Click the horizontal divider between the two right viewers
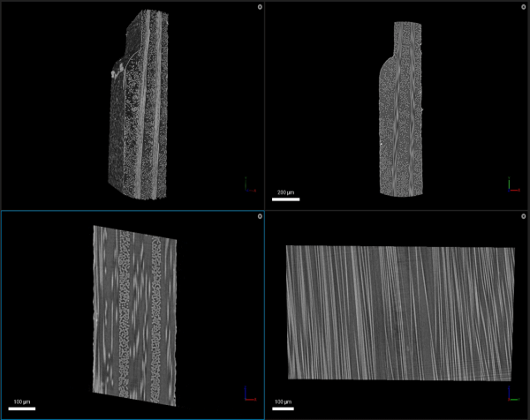Viewport: 530px width, 420px height. coord(397,209)
